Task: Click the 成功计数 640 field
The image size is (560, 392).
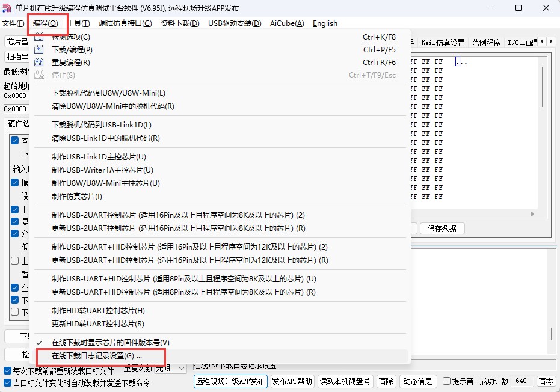Action: pos(521,381)
